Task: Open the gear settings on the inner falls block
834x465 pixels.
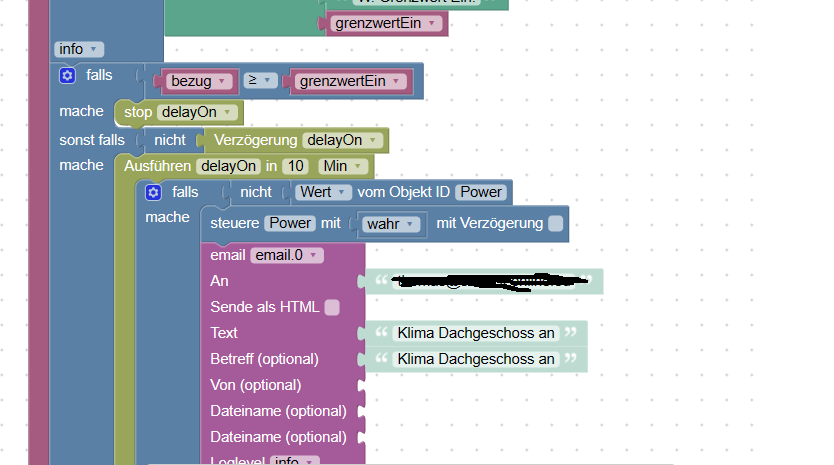Action: tap(153, 193)
